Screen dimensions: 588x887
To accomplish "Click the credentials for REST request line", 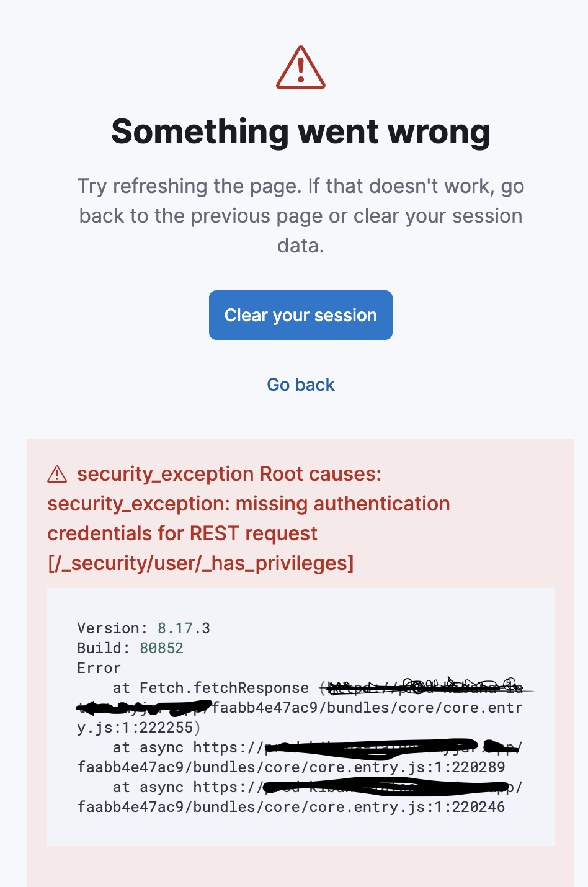I will coord(182,533).
